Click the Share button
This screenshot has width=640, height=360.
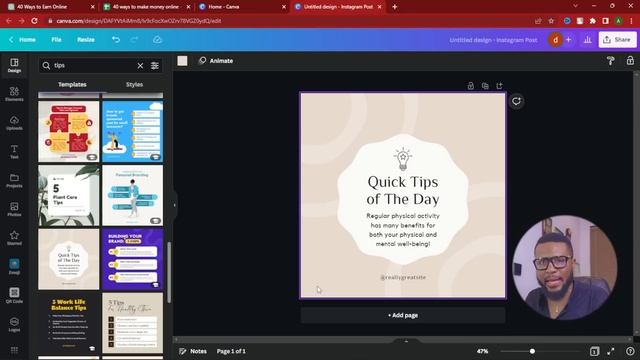pos(618,40)
